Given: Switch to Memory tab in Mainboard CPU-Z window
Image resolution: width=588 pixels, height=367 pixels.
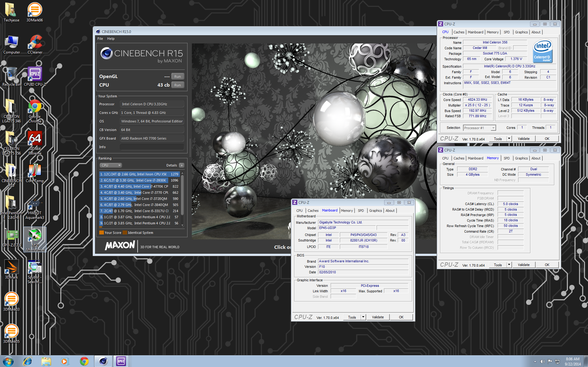Looking at the screenshot, I should (347, 211).
